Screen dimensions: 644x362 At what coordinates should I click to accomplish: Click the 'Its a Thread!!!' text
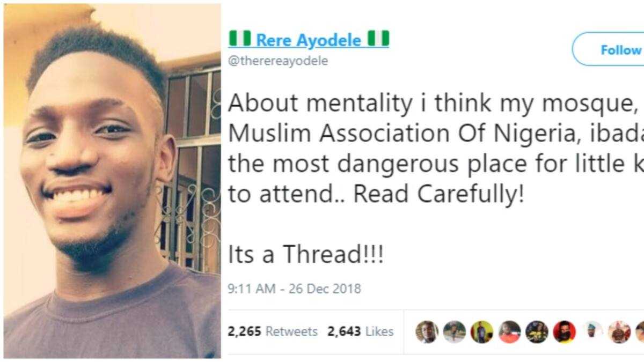click(306, 255)
